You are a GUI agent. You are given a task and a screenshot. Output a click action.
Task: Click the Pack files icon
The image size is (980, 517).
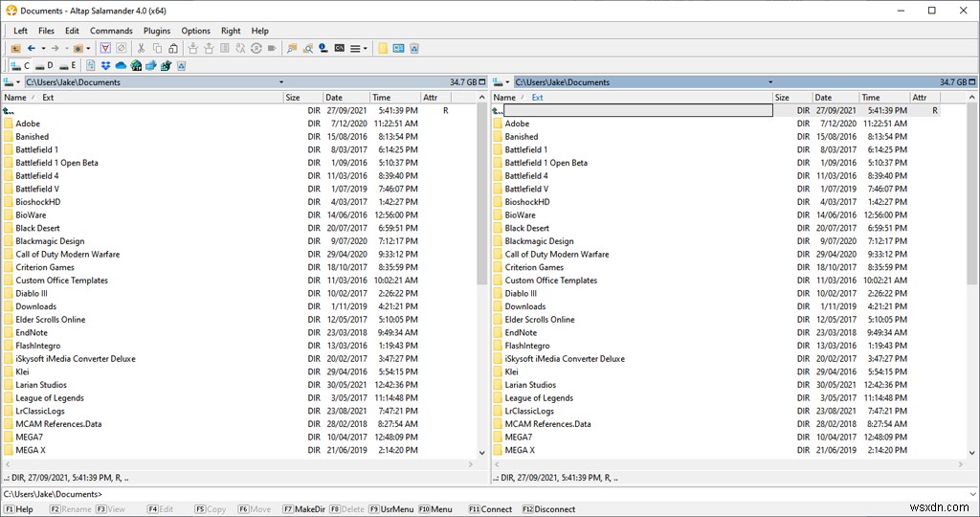click(x=193, y=48)
